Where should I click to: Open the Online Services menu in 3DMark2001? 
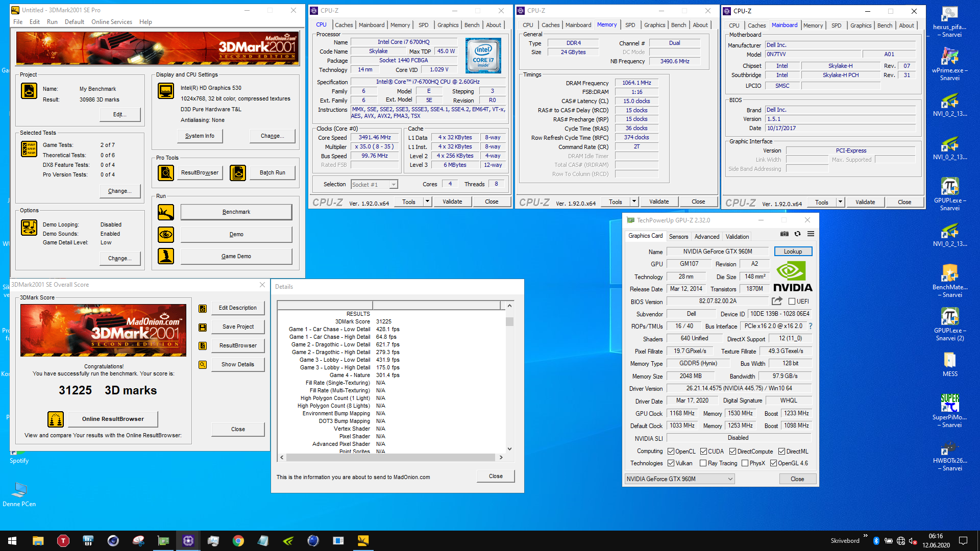pos(111,22)
